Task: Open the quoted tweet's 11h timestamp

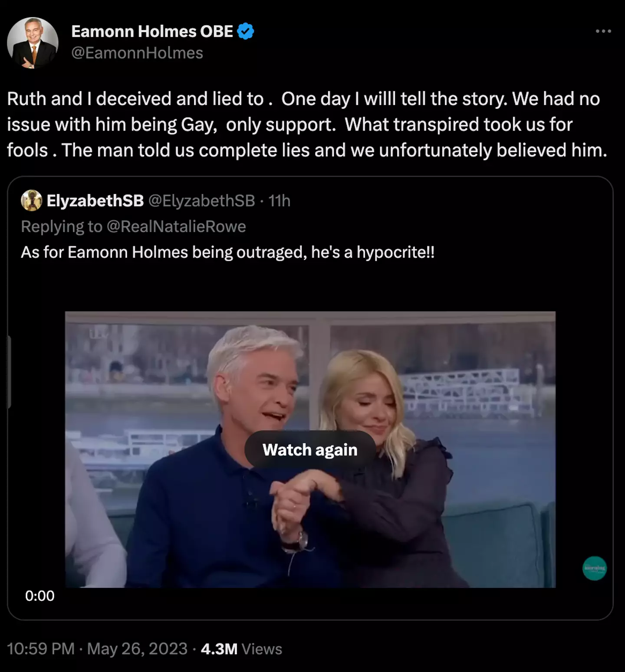Action: [x=279, y=200]
